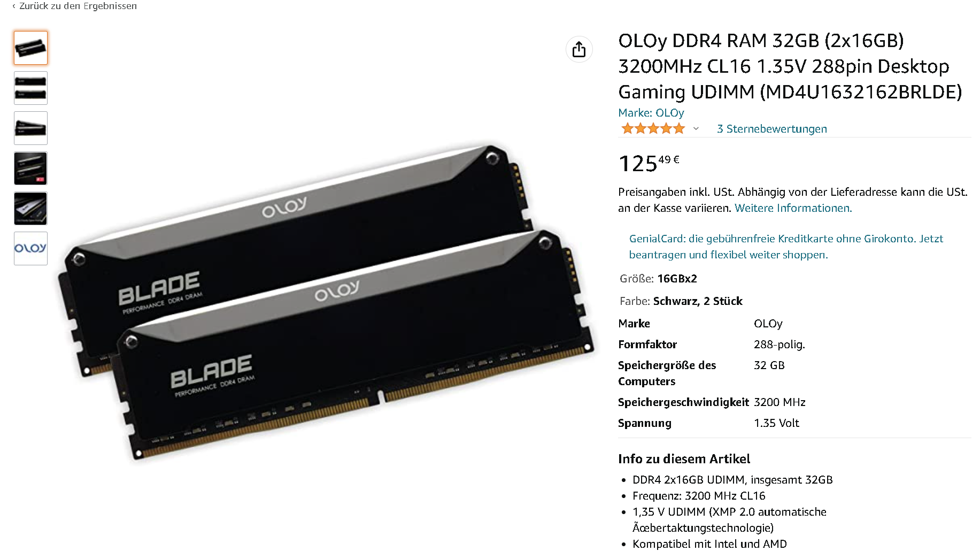The image size is (980, 551).
Task: Go back via the left chevron arrow
Action: pos(14,6)
